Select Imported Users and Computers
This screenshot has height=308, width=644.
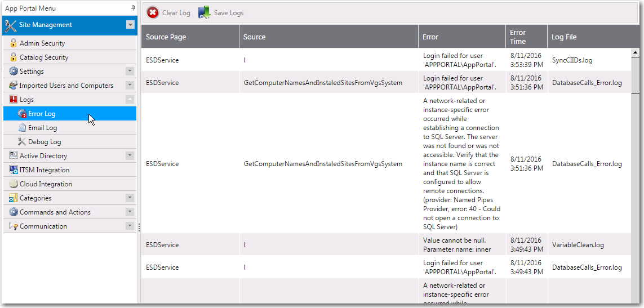click(66, 86)
